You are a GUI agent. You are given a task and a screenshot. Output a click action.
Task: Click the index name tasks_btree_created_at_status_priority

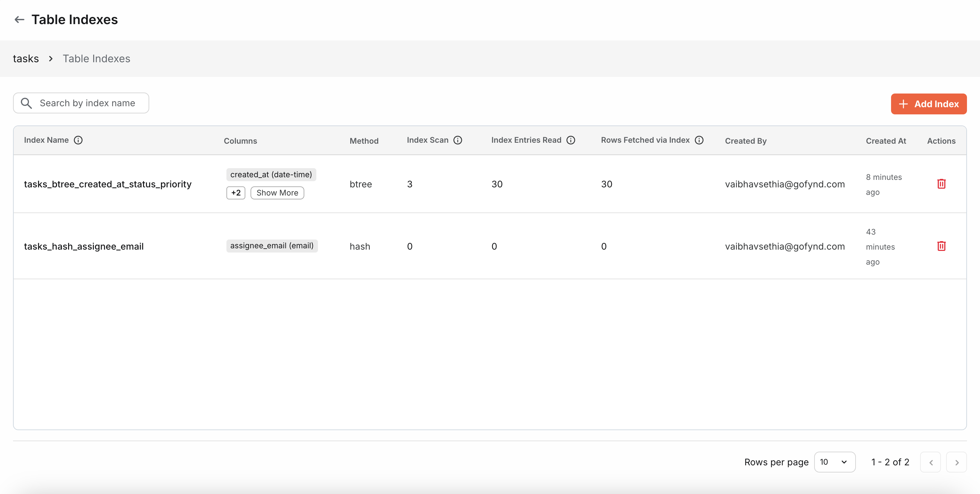point(108,184)
